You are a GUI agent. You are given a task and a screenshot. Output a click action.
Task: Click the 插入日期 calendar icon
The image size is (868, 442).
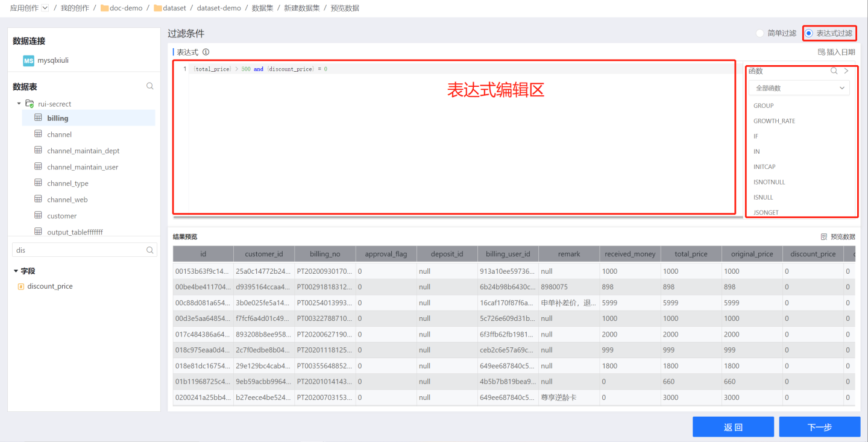click(x=821, y=52)
